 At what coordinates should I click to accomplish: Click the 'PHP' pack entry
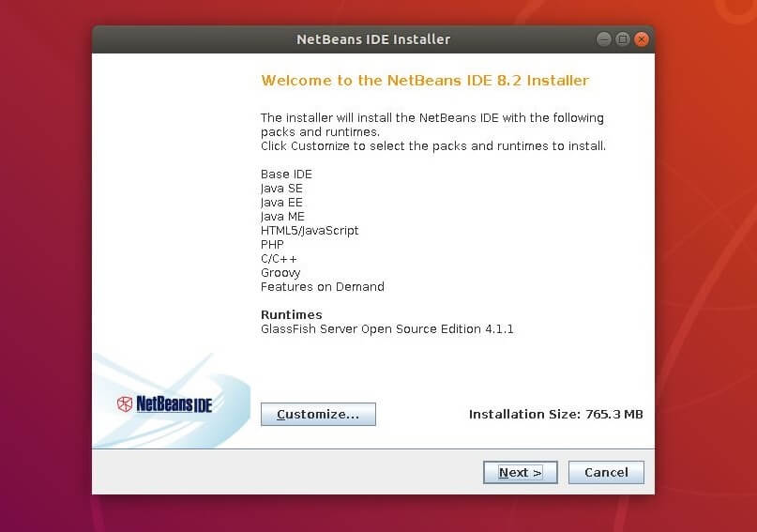tap(272, 244)
